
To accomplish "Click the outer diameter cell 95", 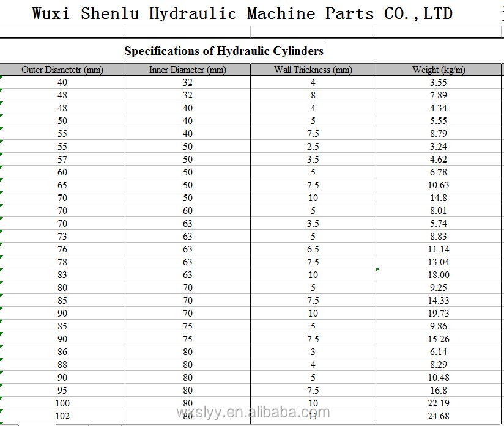I will pos(62,391).
